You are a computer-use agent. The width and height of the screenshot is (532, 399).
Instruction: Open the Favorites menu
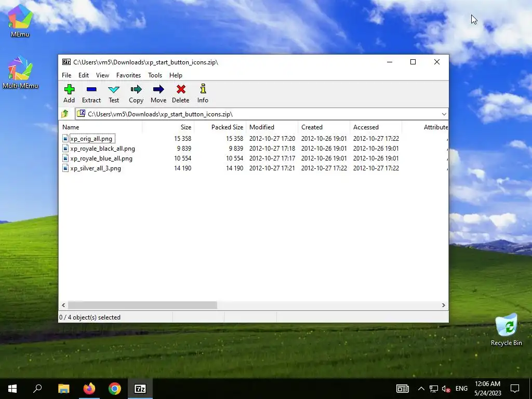click(x=128, y=75)
